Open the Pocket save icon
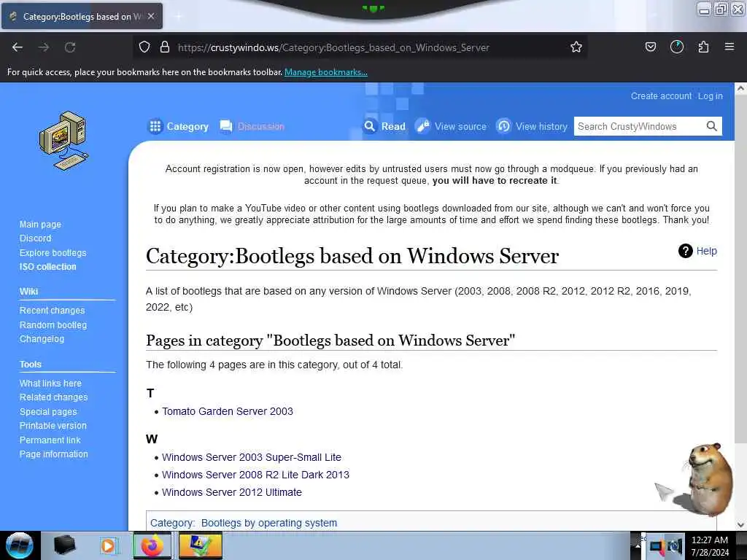 tap(650, 47)
